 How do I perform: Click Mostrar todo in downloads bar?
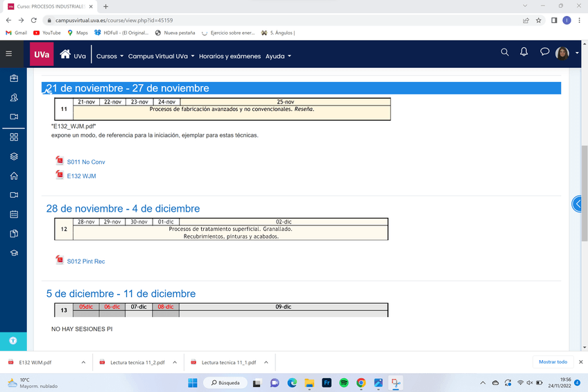[x=553, y=362]
